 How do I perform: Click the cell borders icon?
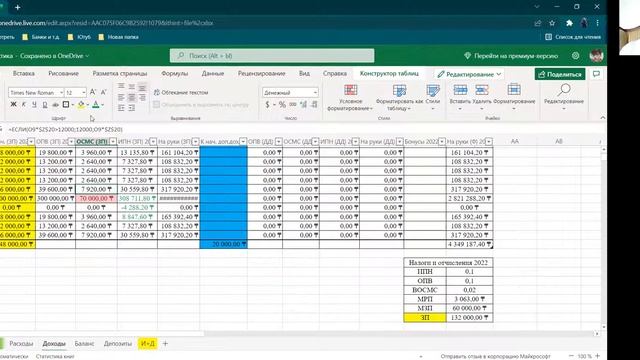[66, 104]
